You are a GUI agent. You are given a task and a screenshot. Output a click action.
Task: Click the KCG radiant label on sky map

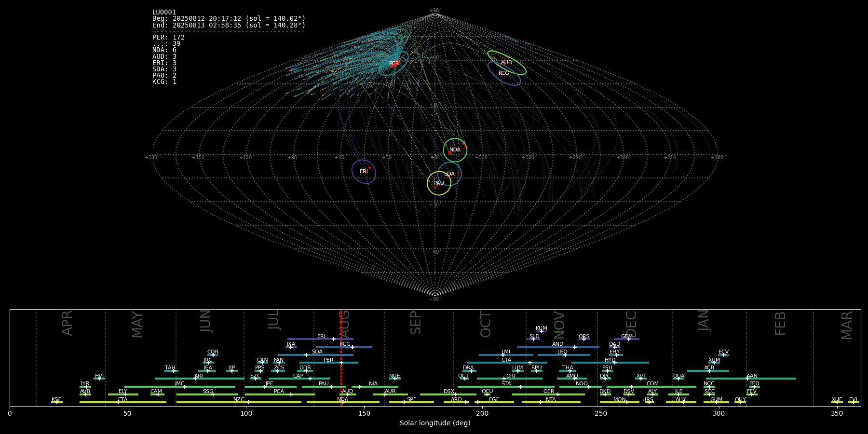pyautogui.click(x=504, y=73)
